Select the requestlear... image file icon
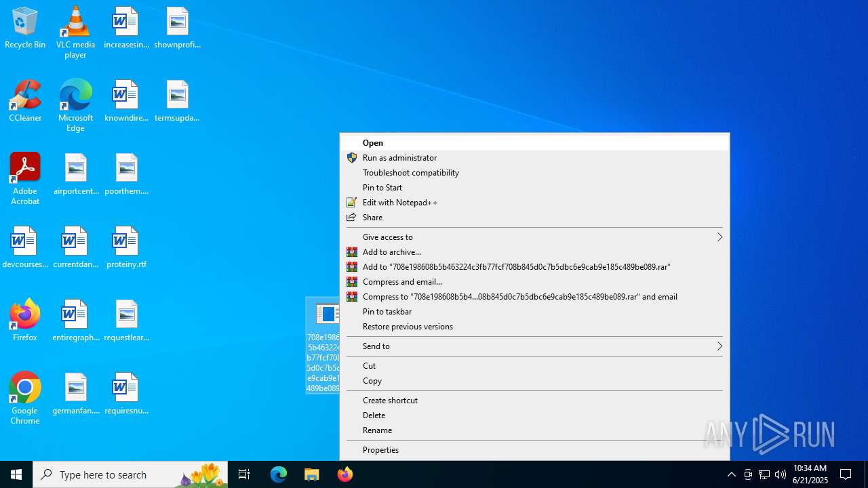Image resolution: width=868 pixels, height=488 pixels. click(x=126, y=321)
